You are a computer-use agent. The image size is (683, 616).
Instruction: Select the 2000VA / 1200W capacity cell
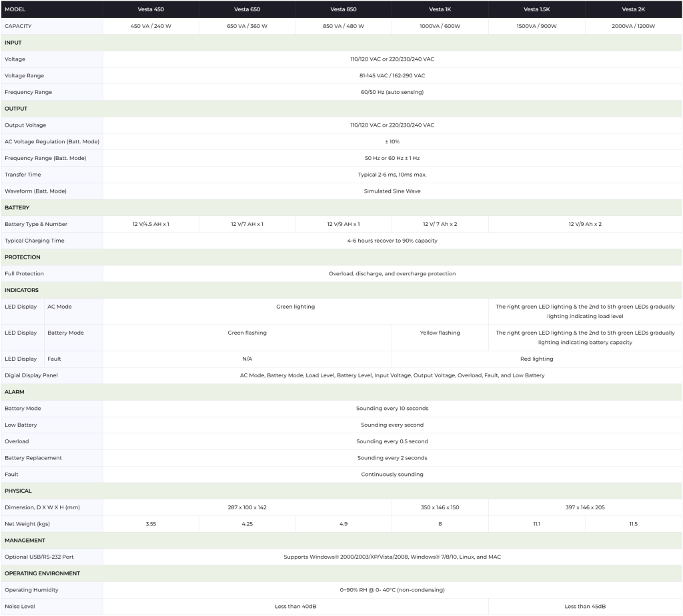pyautogui.click(x=634, y=26)
